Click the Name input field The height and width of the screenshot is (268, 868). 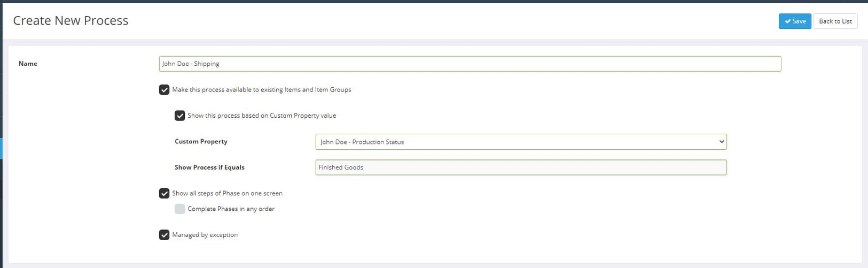point(470,64)
